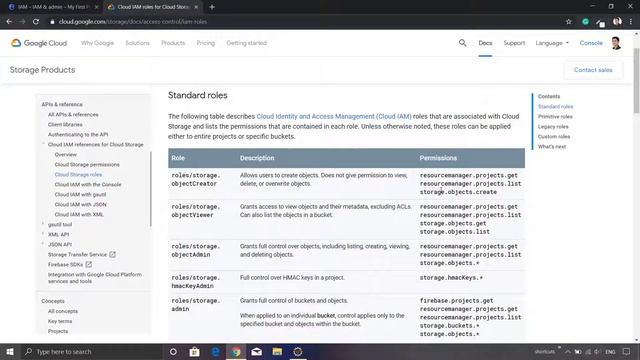Open Cloud Storage permissions in sidebar
Image resolution: width=640 pixels, height=360 pixels.
click(x=87, y=164)
